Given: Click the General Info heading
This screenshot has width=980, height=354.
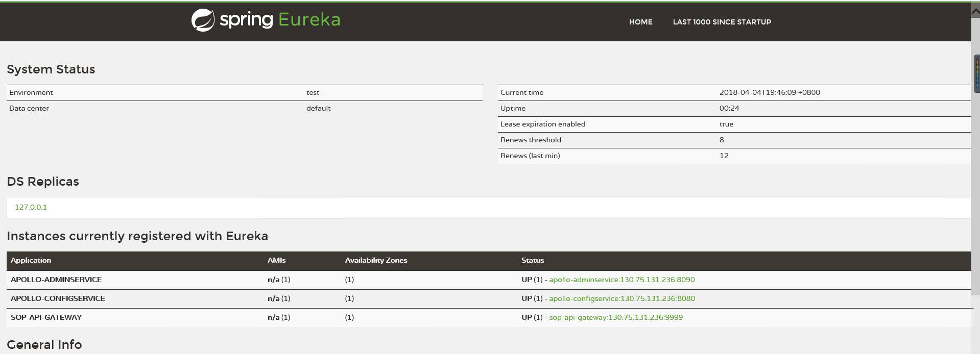Looking at the screenshot, I should point(44,345).
